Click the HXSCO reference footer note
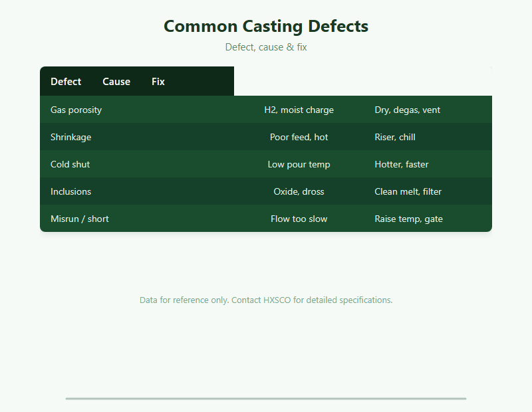This screenshot has width=532, height=412. [x=266, y=300]
